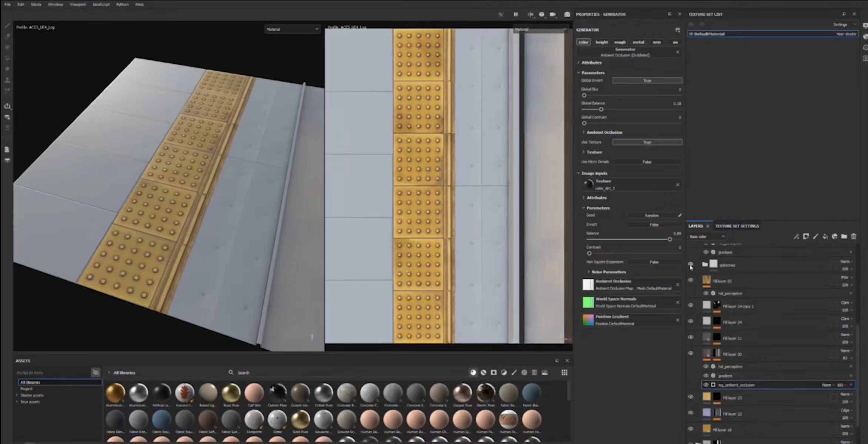
Task: Click the smart material icon in Layers toolbar
Action: (834, 237)
